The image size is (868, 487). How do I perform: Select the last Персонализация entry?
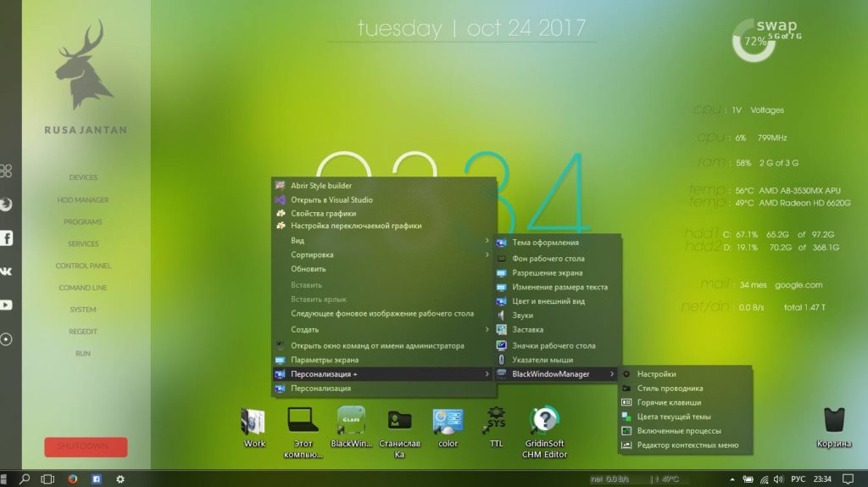[x=384, y=389]
